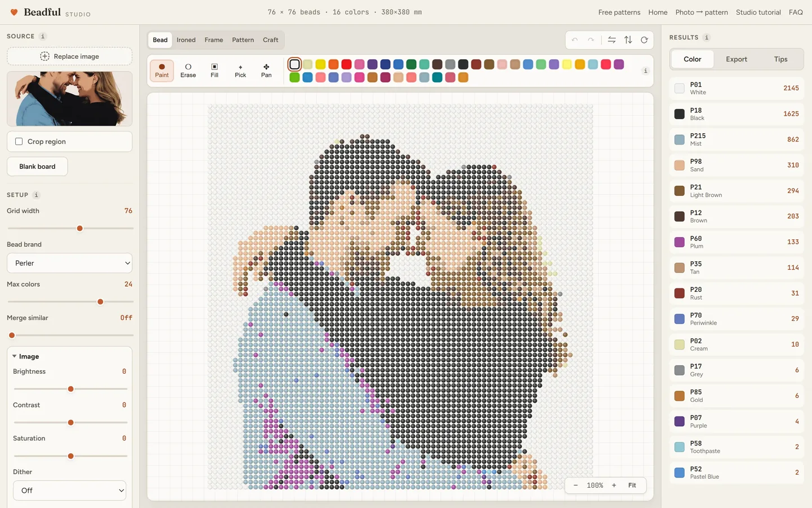Image resolution: width=812 pixels, height=508 pixels.
Task: Open the Studio tutorial link
Action: tap(758, 12)
